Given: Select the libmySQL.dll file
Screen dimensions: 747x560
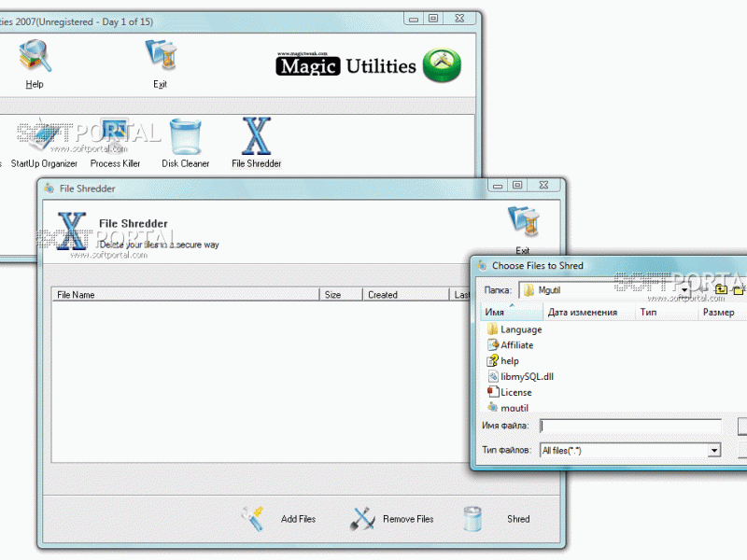Looking at the screenshot, I should coord(520,377).
